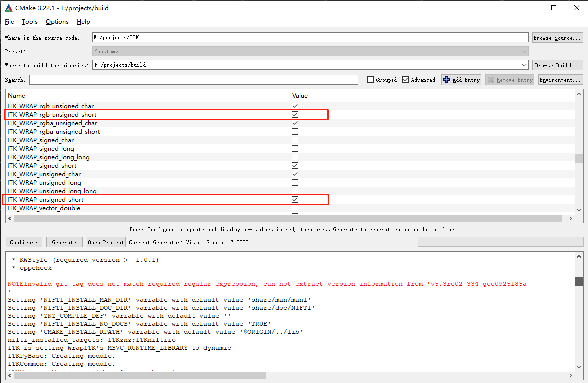Click Open Project button

[x=106, y=242]
